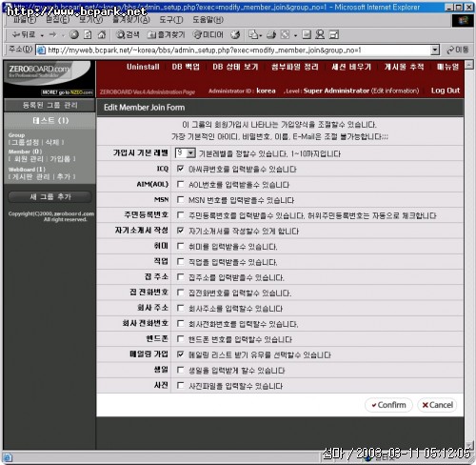Check the 직업 checkbox
The image size is (476, 465).
180,262
